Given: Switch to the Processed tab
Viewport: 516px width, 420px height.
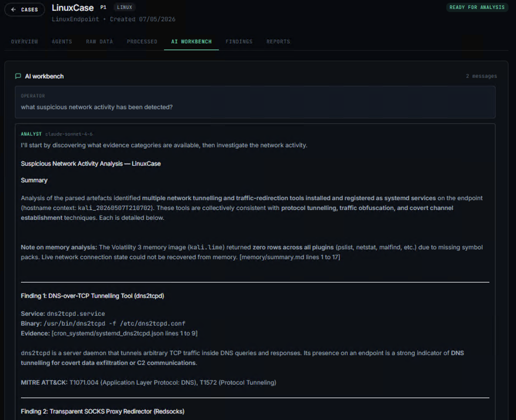Looking at the screenshot, I should 142,42.
